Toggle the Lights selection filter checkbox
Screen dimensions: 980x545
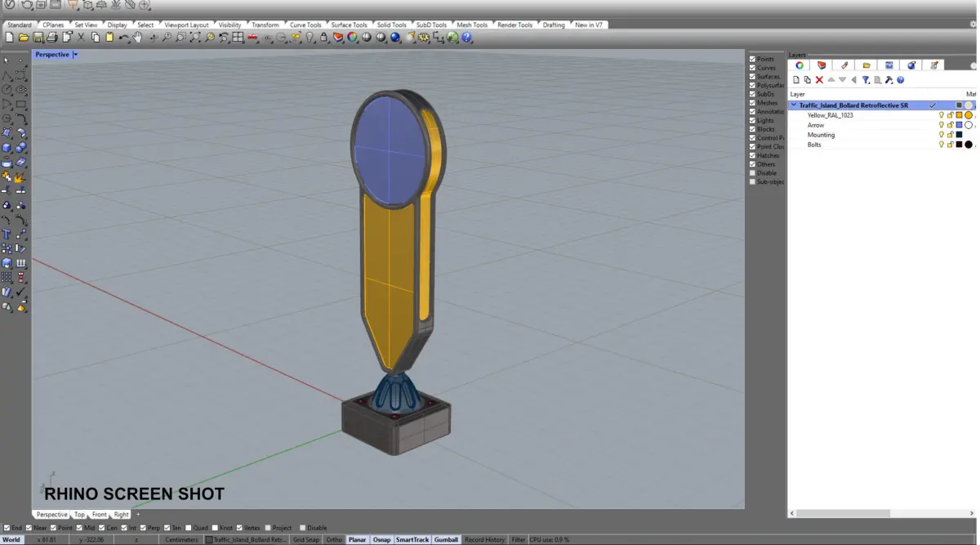(752, 120)
